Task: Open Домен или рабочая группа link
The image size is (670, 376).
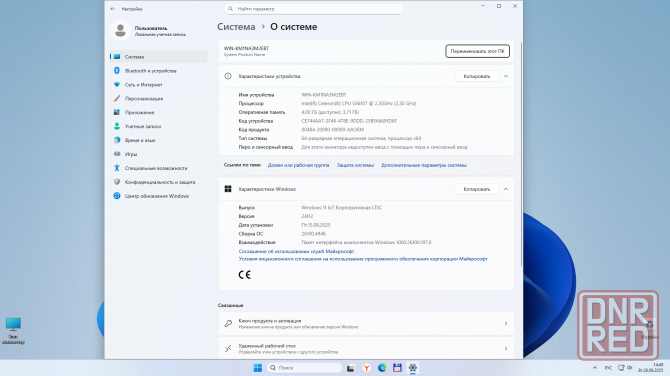Action: pyautogui.click(x=298, y=165)
